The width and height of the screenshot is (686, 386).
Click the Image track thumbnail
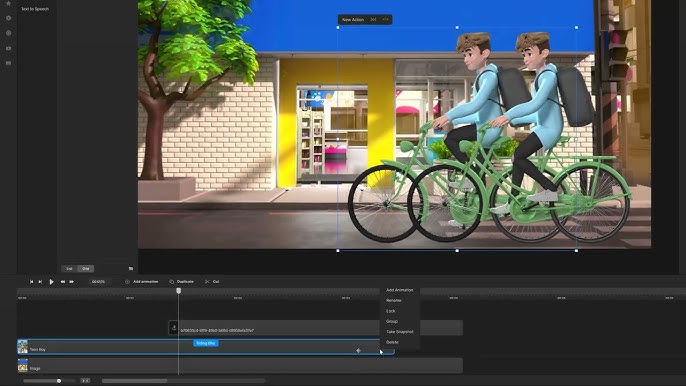coord(23,365)
